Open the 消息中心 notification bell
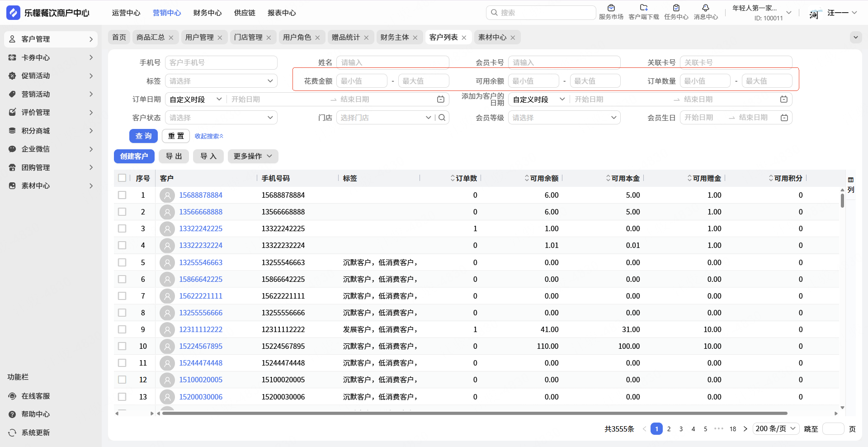This screenshot has height=447, width=868. pos(705,8)
